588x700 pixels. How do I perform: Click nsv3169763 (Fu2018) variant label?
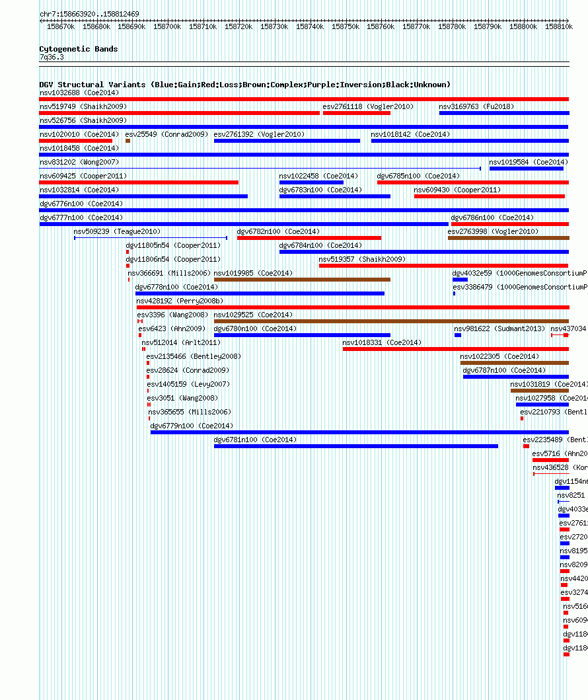tap(476, 106)
